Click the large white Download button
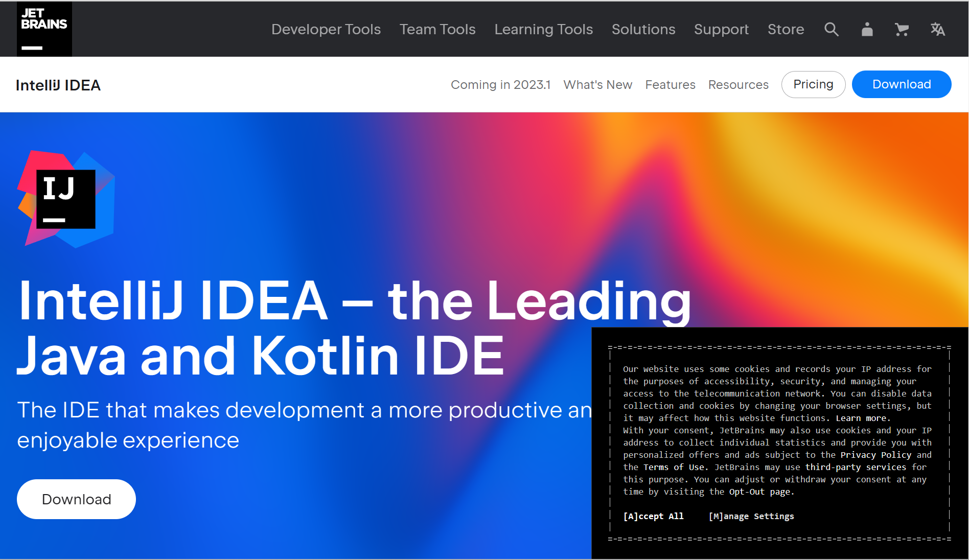The width and height of the screenshot is (969, 560). click(76, 499)
